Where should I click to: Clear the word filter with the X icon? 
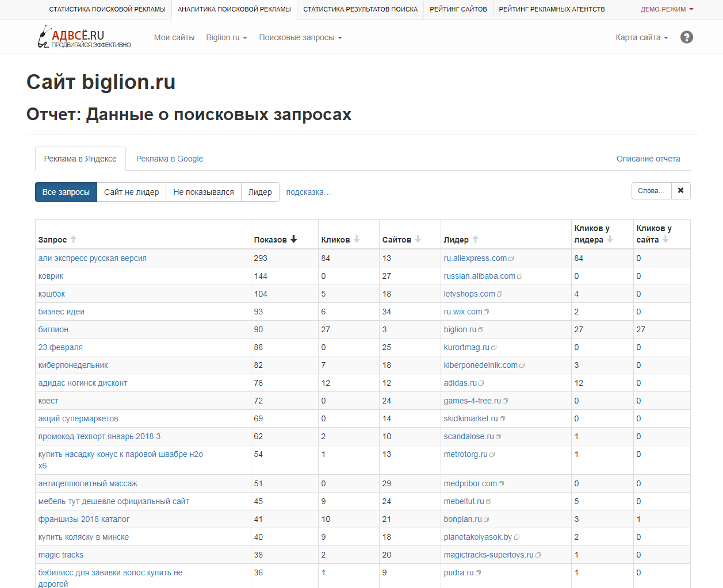pyautogui.click(x=680, y=190)
